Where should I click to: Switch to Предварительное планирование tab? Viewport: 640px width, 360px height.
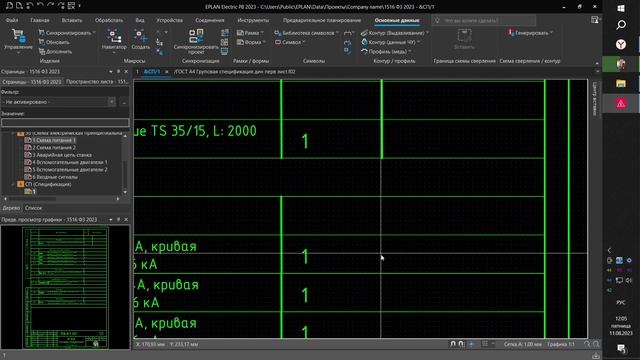tap(322, 20)
